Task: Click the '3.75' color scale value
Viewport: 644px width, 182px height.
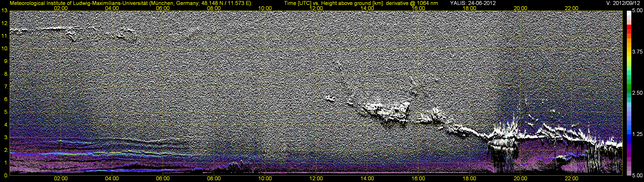Action: [x=637, y=52]
